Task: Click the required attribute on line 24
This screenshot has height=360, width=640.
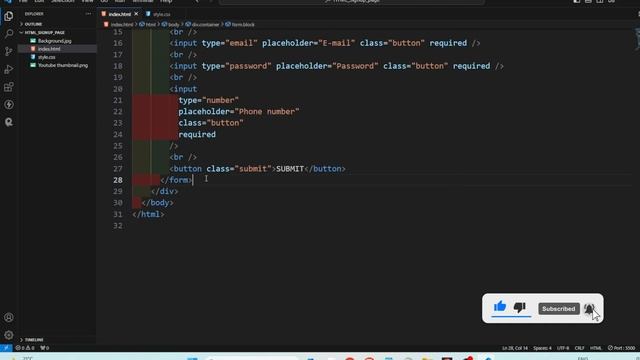Action: [197, 134]
